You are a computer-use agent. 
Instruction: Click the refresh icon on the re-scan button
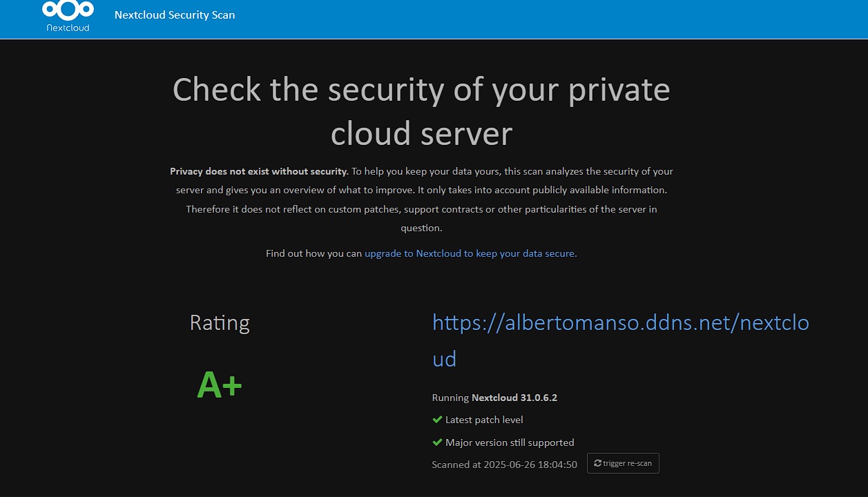click(x=597, y=463)
